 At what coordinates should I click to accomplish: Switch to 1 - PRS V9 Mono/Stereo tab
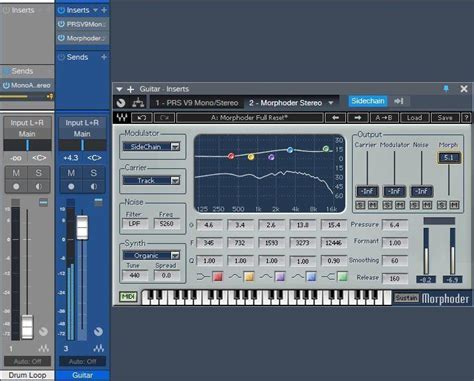[197, 103]
